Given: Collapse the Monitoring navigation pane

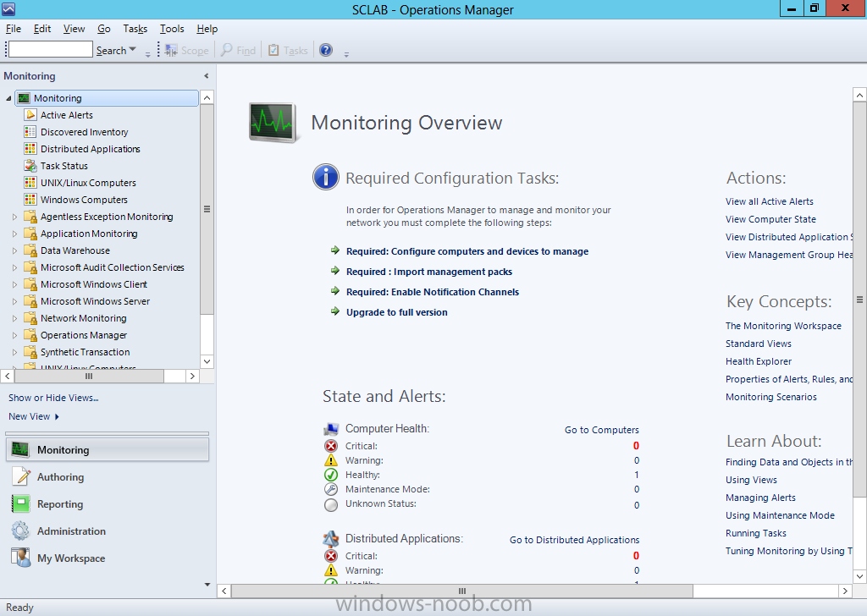Looking at the screenshot, I should tap(207, 75).
